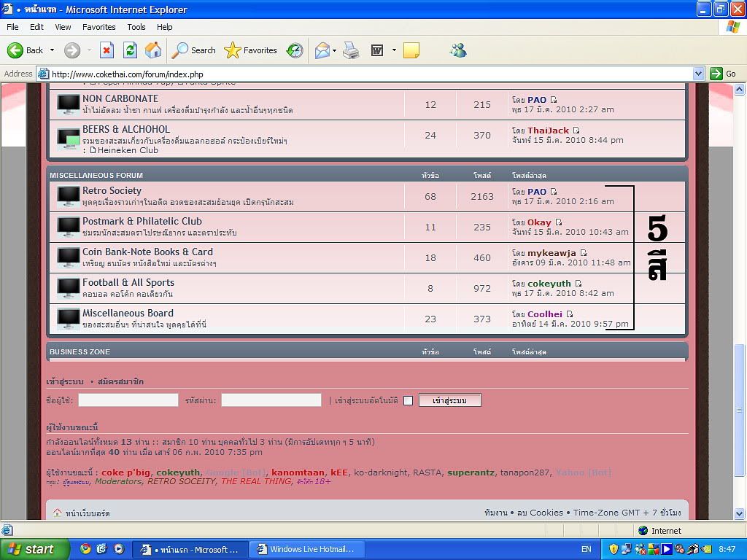Click the register link สมัครสมาชิก
747x560 pixels.
[x=120, y=381]
